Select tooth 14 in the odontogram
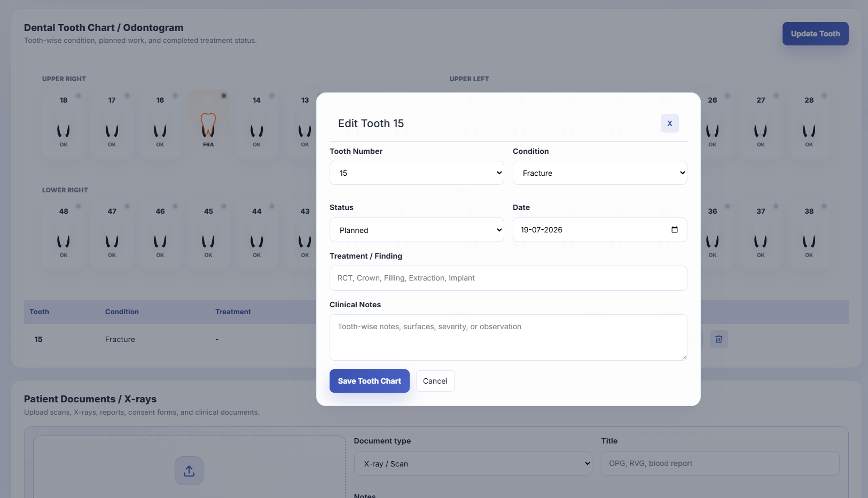 [257, 124]
